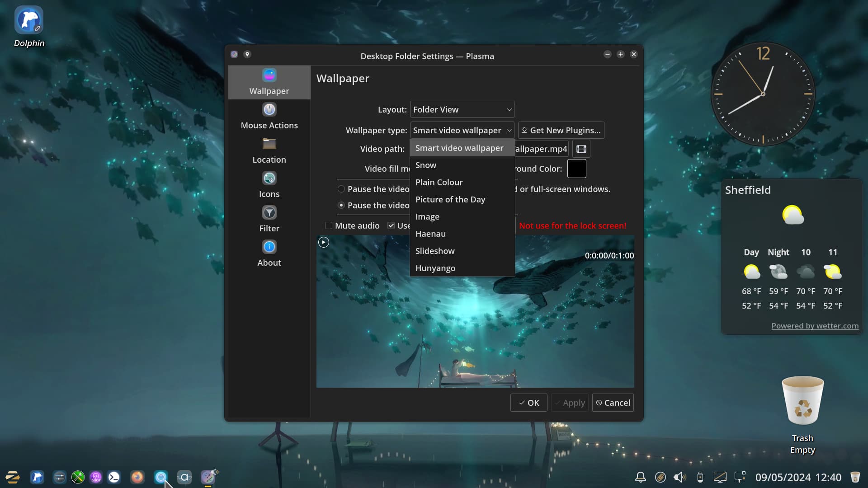Click the Plasma app icon in the titlebar
The height and width of the screenshot is (488, 868).
234,54
